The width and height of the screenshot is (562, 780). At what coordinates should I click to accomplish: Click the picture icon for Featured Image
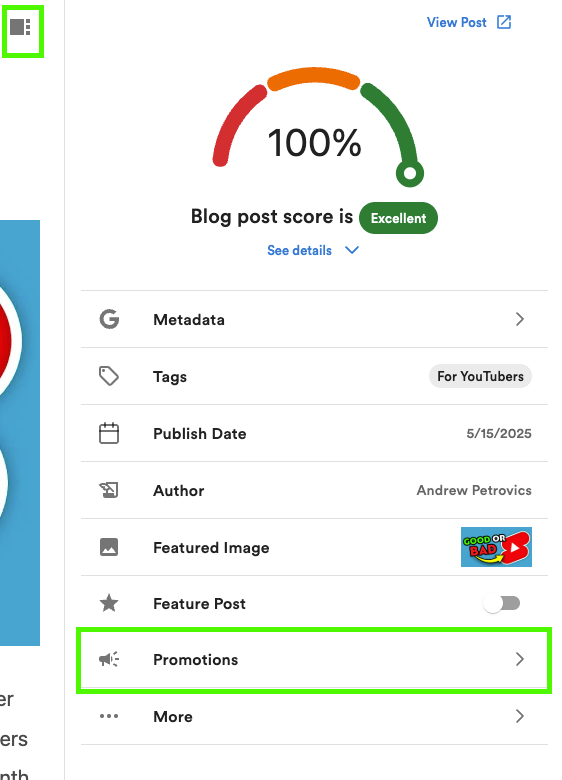(109, 547)
